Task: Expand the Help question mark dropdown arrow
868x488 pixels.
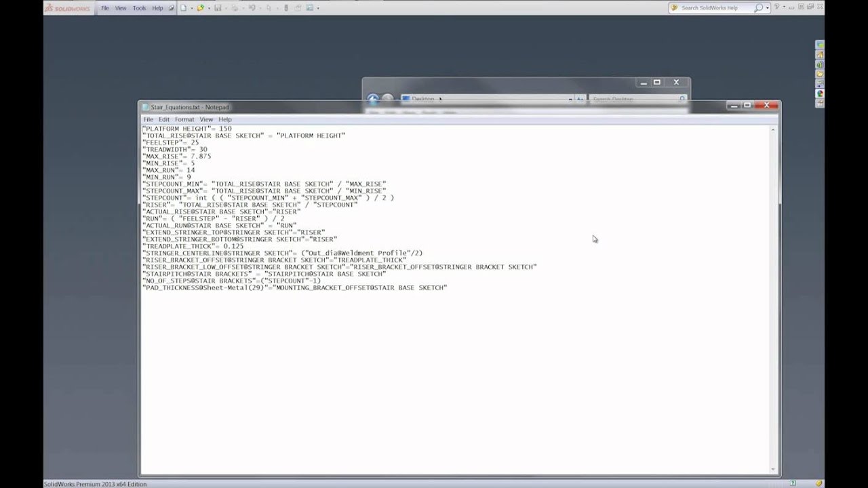Action: 784,7
